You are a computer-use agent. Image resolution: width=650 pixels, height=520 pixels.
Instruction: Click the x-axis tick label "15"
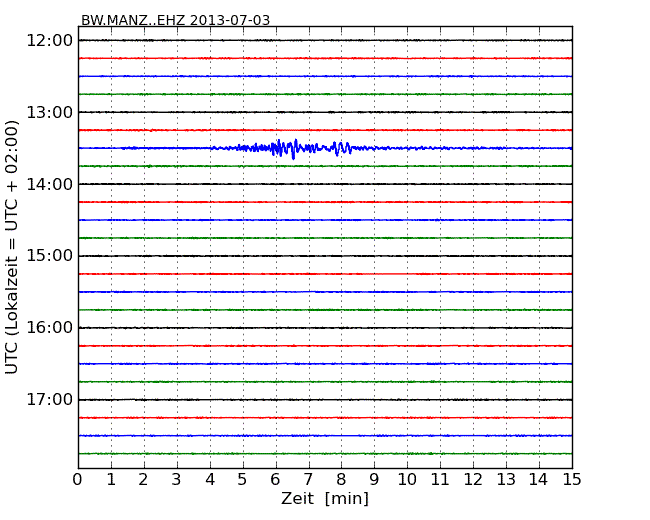[x=572, y=480]
